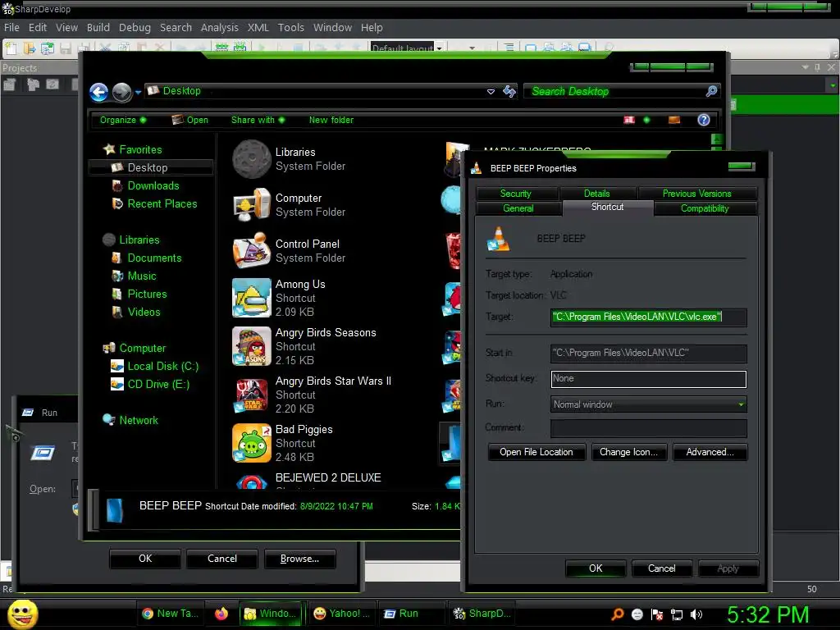Open the Debug menu in SharpDevelop

click(x=135, y=27)
